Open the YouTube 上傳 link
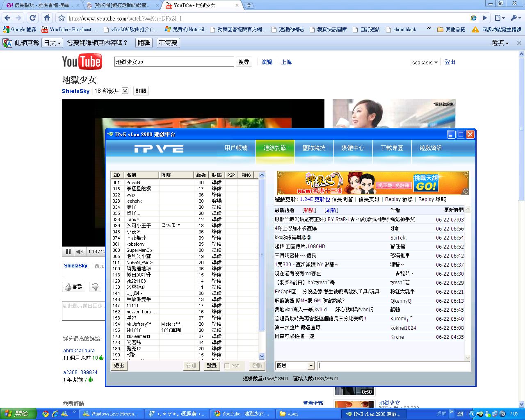 pyautogui.click(x=286, y=62)
